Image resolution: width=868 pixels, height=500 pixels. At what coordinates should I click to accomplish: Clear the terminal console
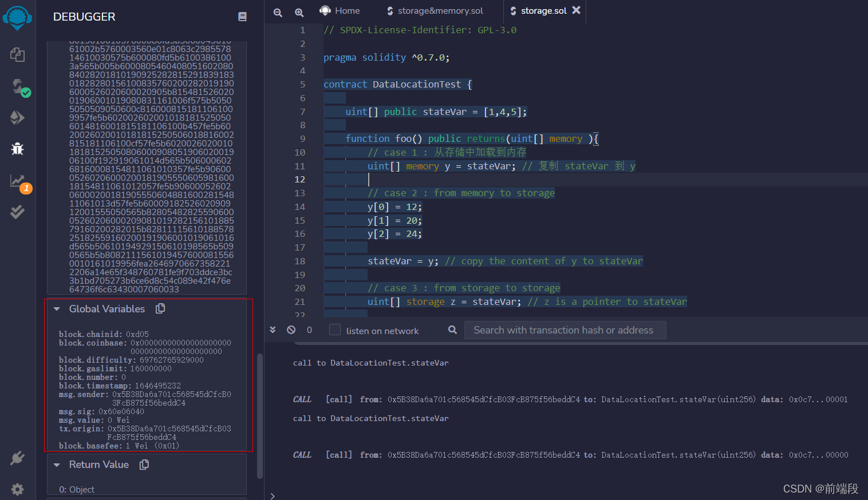point(291,330)
